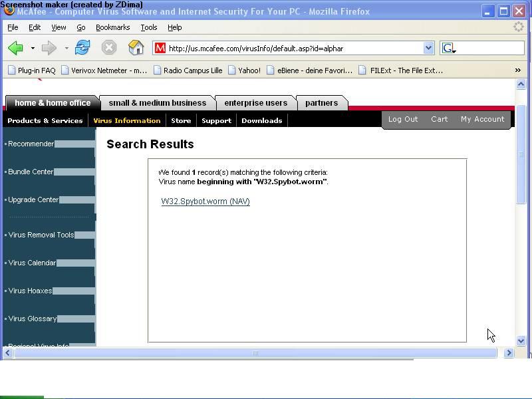This screenshot has width=532, height=399.
Task: Click the vertical scrollbar thumb
Action: 521,154
